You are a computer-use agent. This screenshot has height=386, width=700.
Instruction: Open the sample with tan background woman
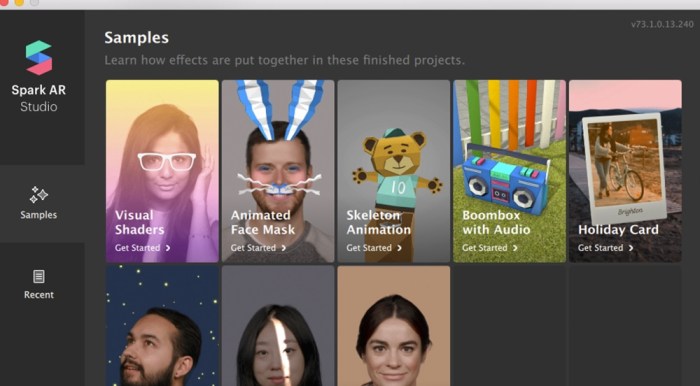(394, 326)
